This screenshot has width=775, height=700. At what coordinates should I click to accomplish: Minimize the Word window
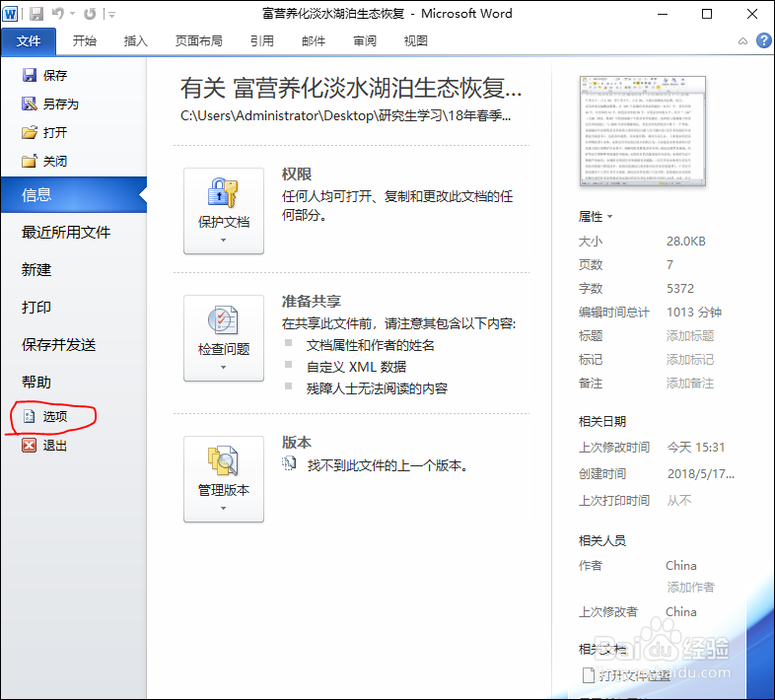point(663,14)
